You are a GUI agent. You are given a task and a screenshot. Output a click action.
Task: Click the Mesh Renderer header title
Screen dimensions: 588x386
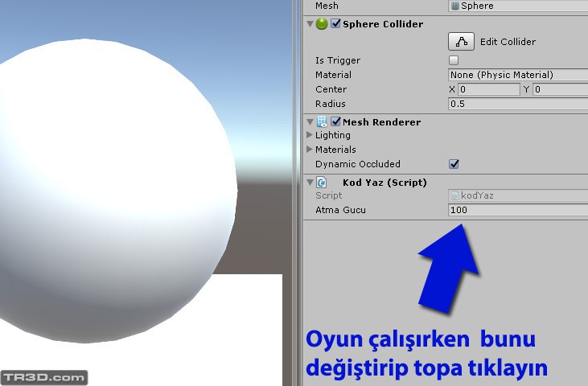(382, 122)
